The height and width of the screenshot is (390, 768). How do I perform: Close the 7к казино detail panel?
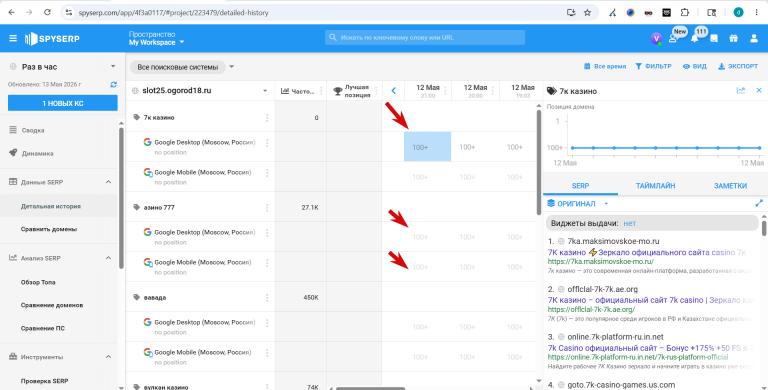point(759,90)
